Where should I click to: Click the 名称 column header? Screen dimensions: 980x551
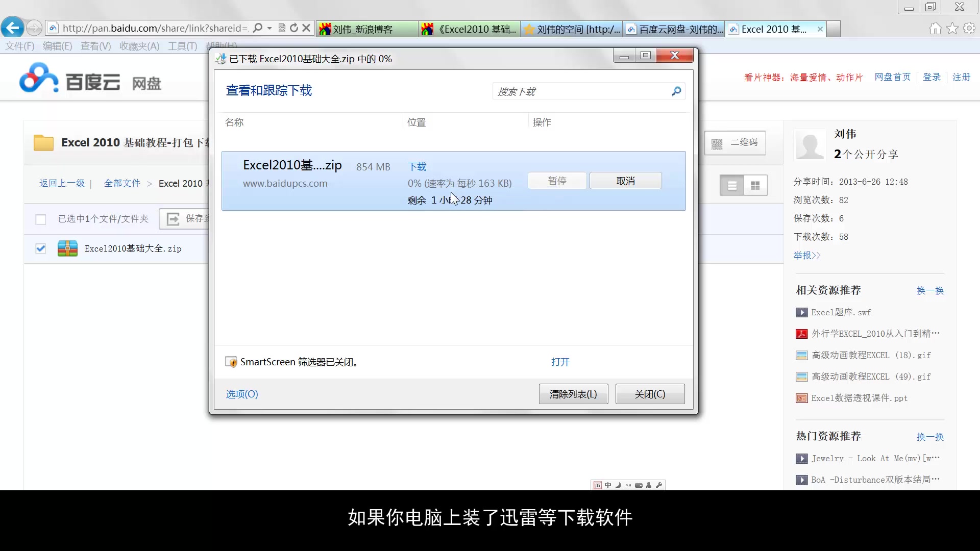[234, 122]
